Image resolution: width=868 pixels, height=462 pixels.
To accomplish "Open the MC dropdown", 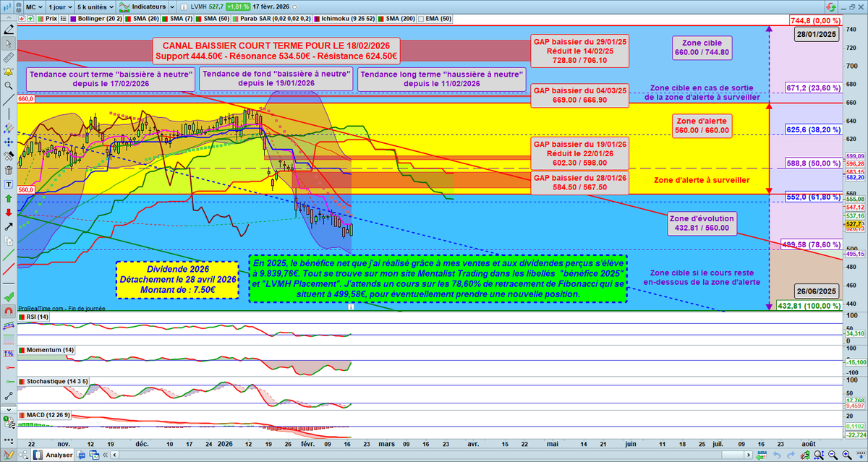I will [34, 7].
